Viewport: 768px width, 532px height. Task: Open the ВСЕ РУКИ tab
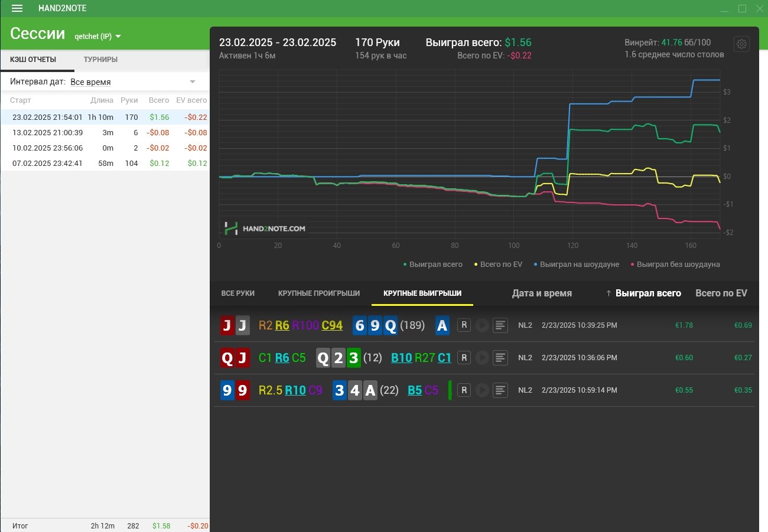[x=238, y=293]
